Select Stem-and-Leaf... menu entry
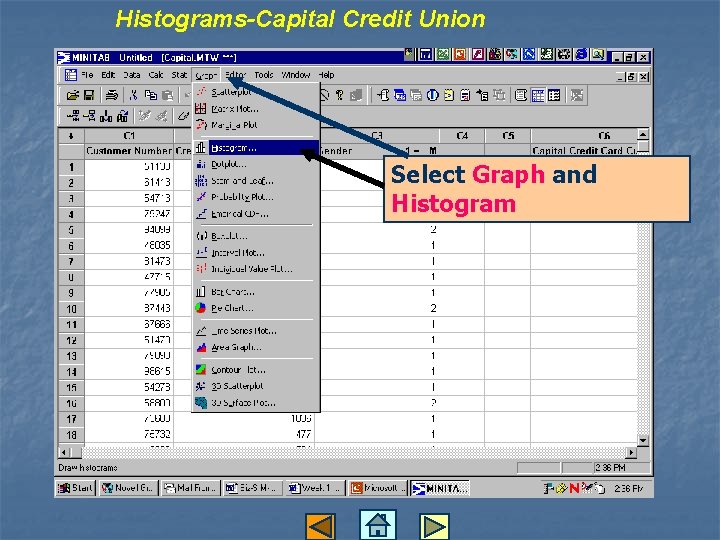The image size is (720, 540). [x=256, y=181]
